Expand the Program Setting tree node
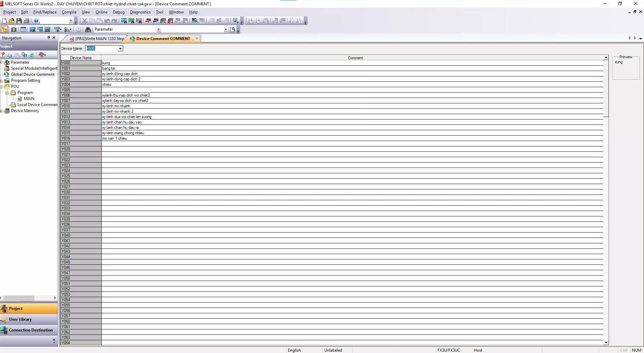Viewport: 644px width, 353px height. coord(1,80)
